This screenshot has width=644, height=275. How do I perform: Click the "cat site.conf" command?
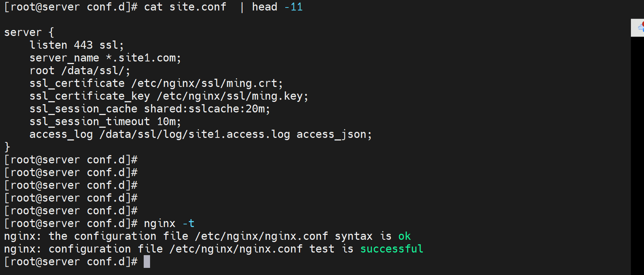click(185, 7)
